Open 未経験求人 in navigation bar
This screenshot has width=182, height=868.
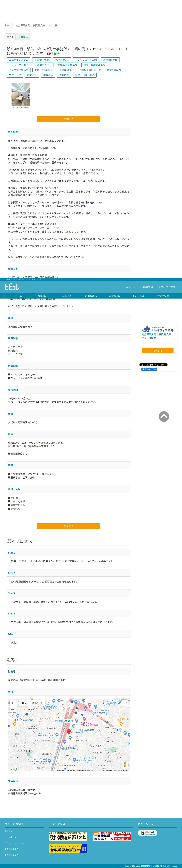(x=115, y=296)
